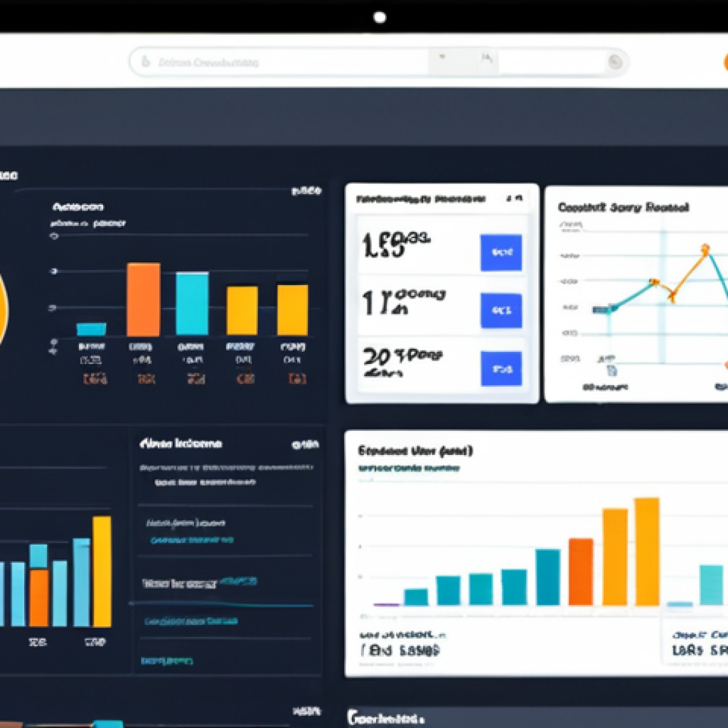Select the tall cyan bar in the upper dark bar chart
The image size is (728, 728).
pos(192,303)
